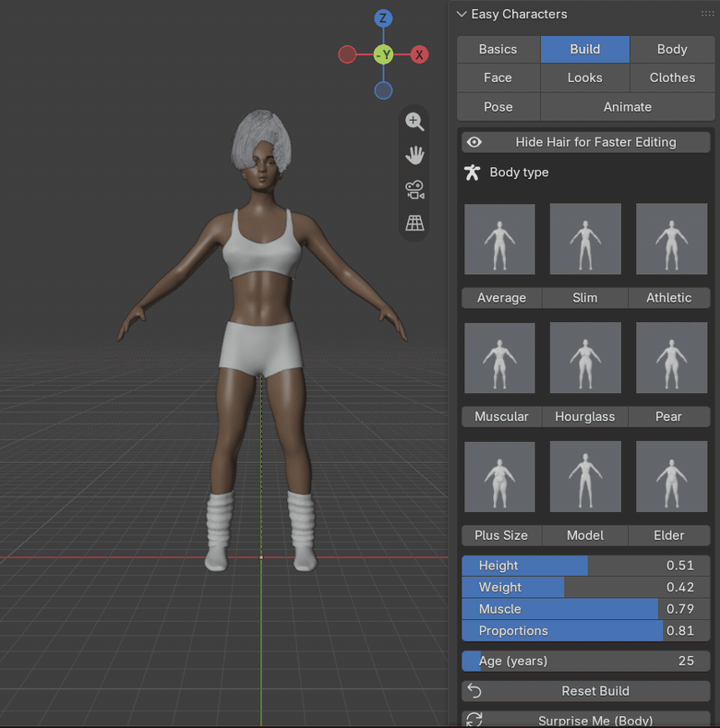The image size is (720, 728).
Task: Switch to the Body tab
Action: 672,49
